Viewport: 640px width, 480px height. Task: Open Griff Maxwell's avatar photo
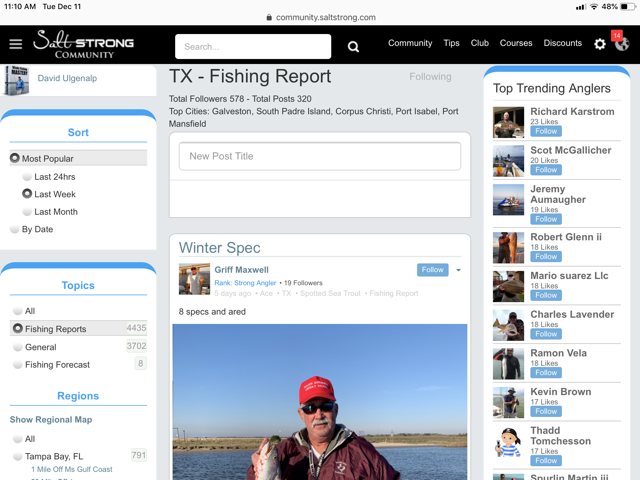coord(194,279)
